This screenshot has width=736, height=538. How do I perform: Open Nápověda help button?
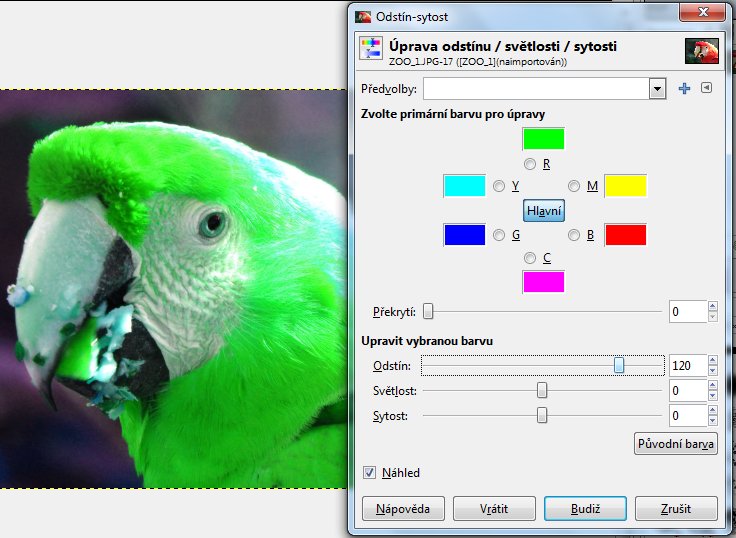click(403, 508)
